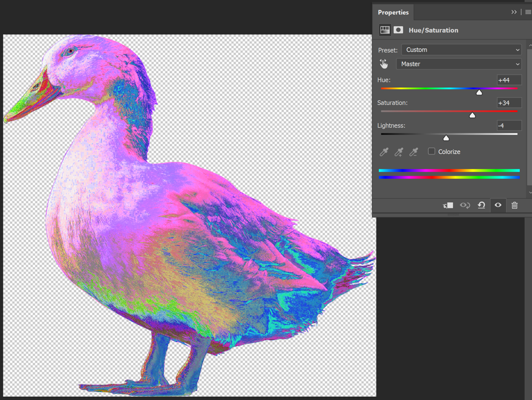532x400 pixels.
Task: Clip adjustment to the layer below
Action: tap(448, 205)
